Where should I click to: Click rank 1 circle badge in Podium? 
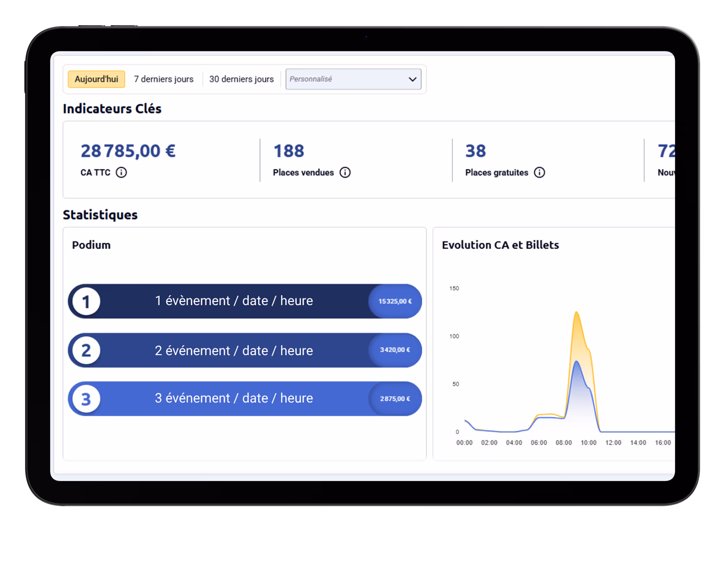tap(86, 301)
